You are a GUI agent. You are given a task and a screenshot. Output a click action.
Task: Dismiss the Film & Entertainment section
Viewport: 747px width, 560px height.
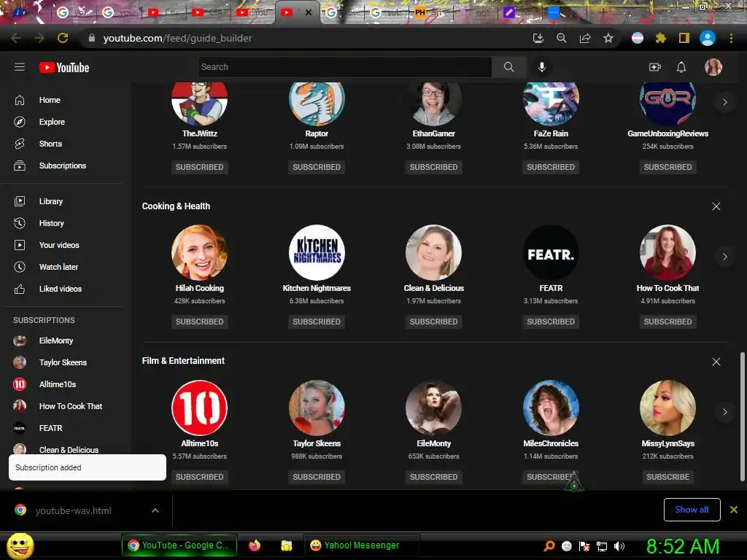coord(716,362)
